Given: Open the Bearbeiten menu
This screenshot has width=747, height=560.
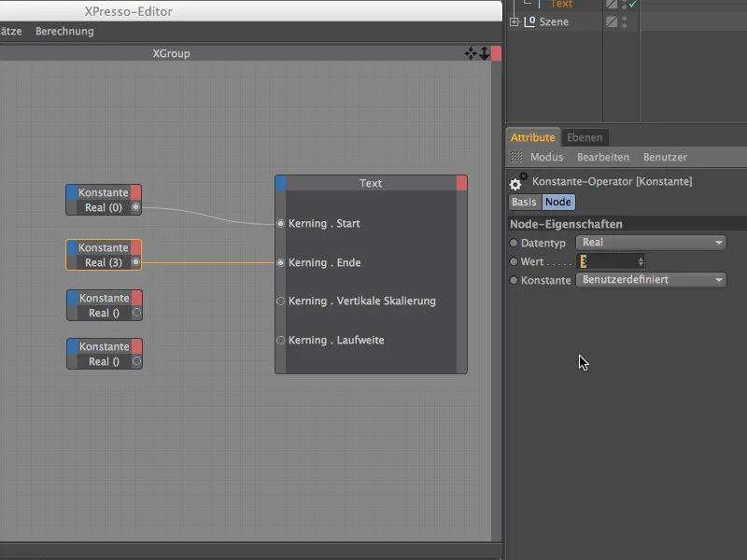Looking at the screenshot, I should 603,157.
